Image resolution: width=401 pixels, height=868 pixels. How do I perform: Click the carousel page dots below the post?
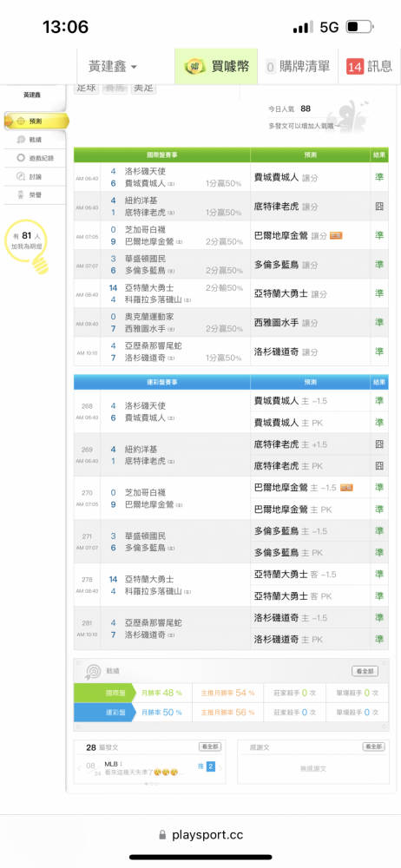click(x=151, y=784)
